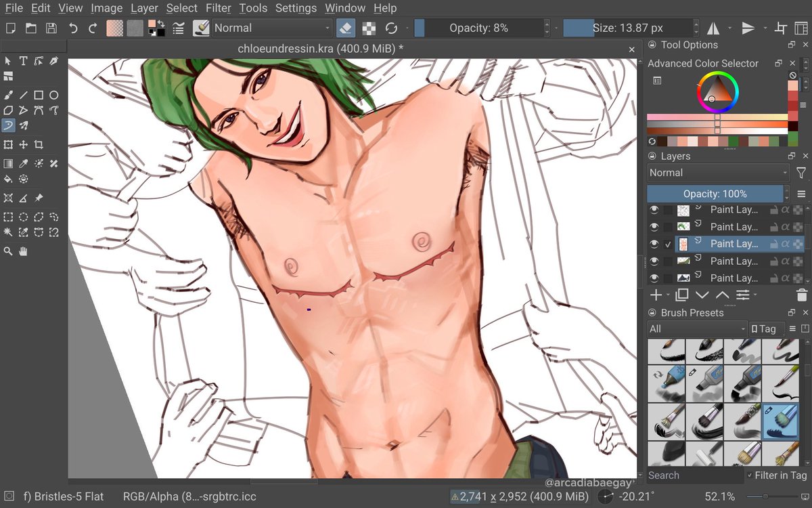The image size is (812, 508).
Task: Open layer filter funnel menu
Action: click(801, 173)
